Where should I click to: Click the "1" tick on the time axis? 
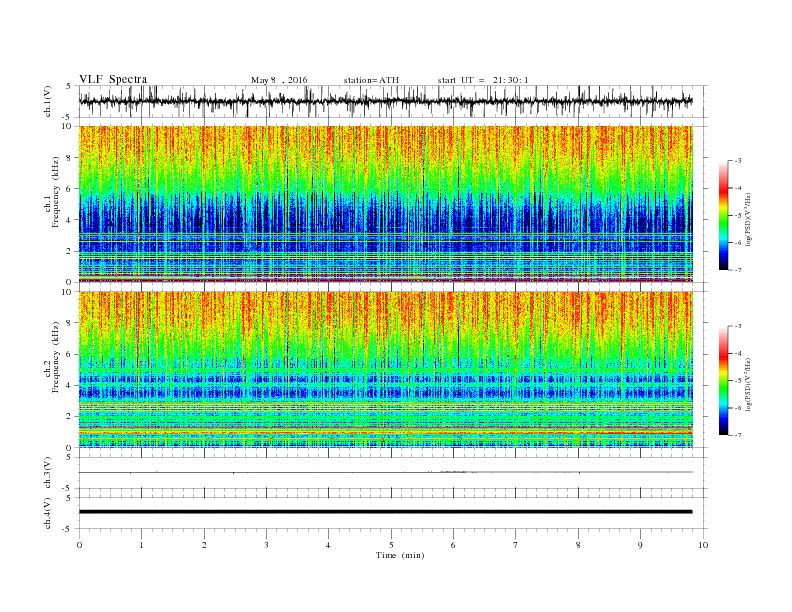(141, 545)
